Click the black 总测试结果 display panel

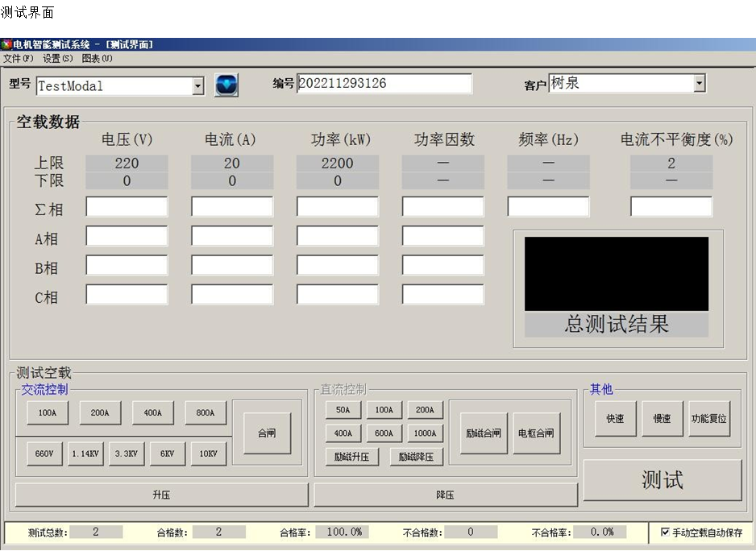pyautogui.click(x=617, y=273)
